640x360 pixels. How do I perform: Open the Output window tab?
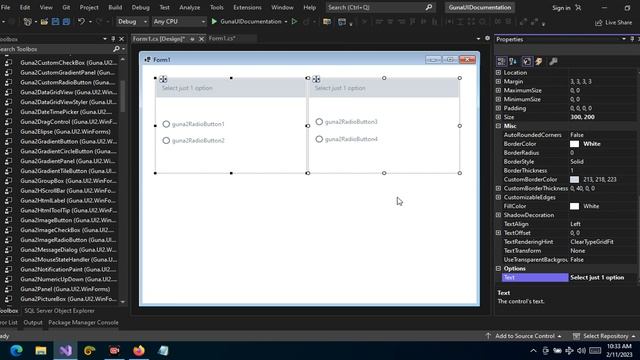(x=33, y=322)
